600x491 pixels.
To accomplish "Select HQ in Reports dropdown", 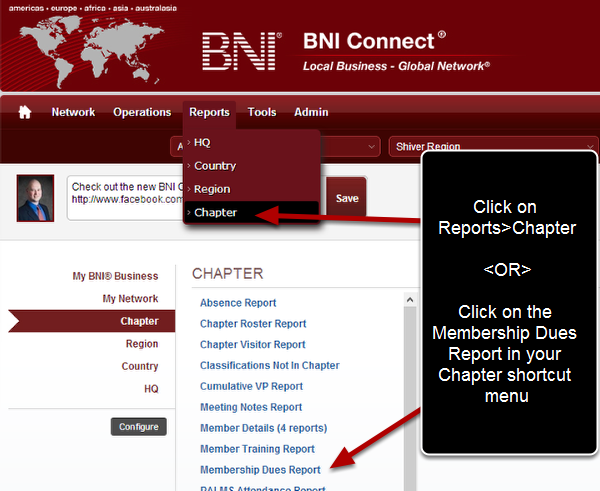I will 202,143.
